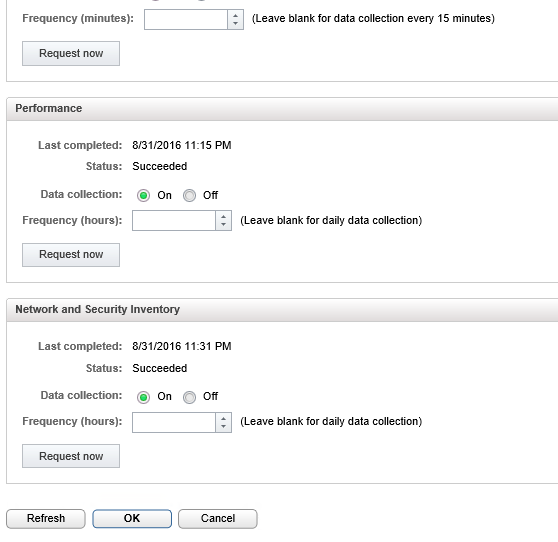Screen dimensions: 558x542
Task: Click the Network and Security Frequency (hours) field
Action: (x=174, y=422)
